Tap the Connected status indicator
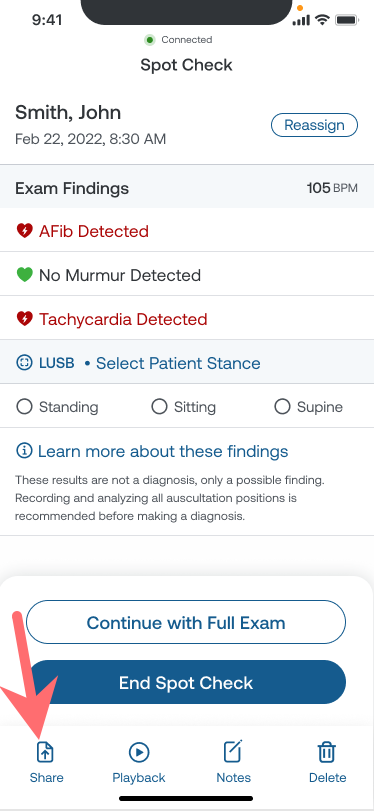The image size is (374, 811). (x=178, y=40)
